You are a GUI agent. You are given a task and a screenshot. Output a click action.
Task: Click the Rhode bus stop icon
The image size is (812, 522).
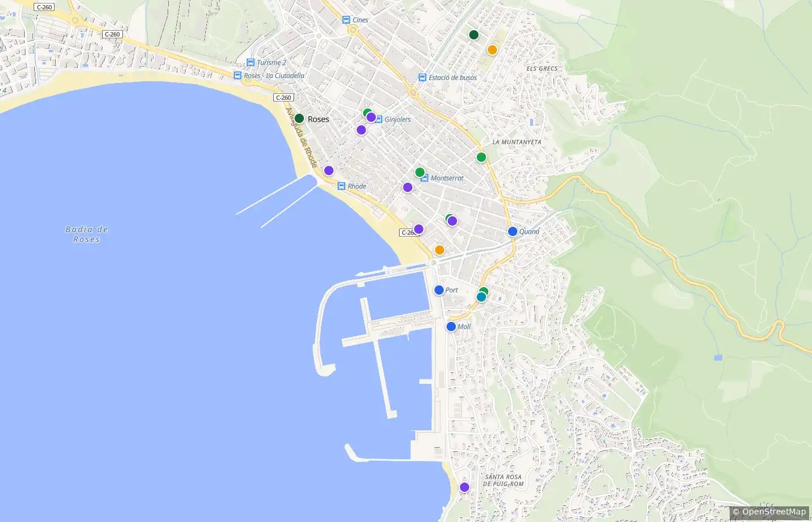(342, 186)
